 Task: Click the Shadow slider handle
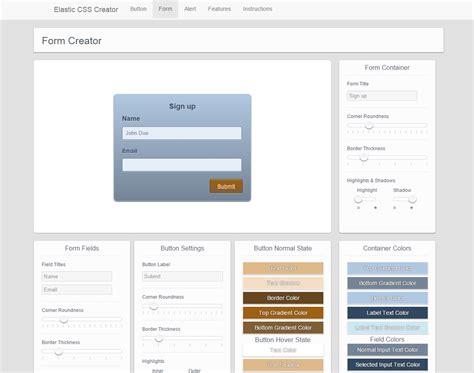click(412, 199)
